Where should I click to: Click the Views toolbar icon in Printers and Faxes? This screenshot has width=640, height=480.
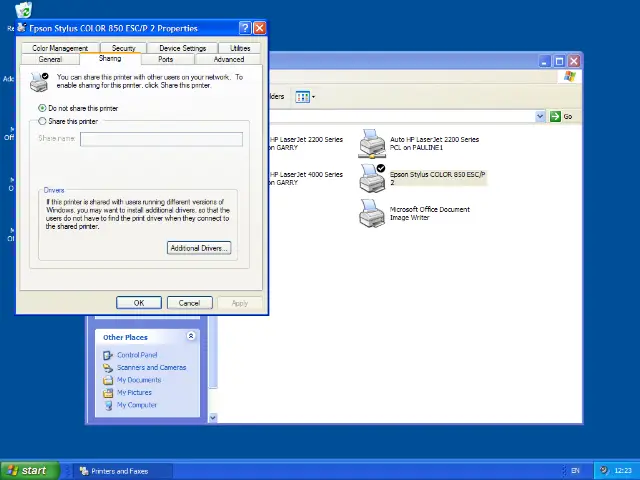[x=302, y=97]
